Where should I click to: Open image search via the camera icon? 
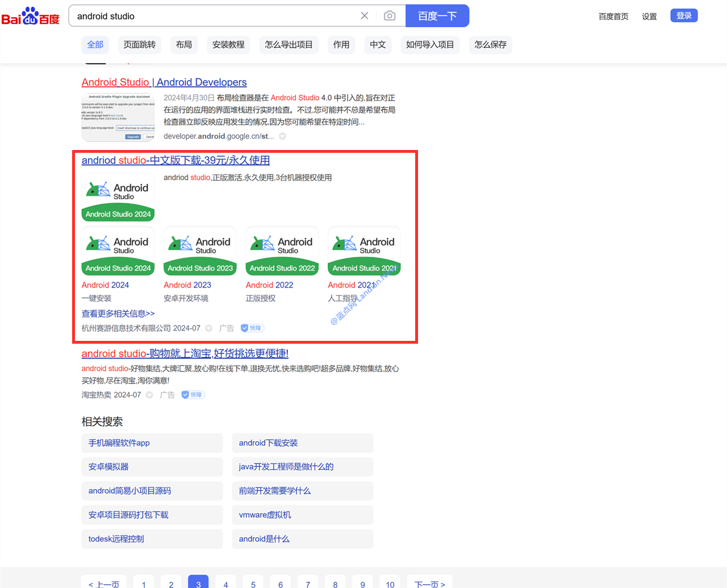(390, 16)
